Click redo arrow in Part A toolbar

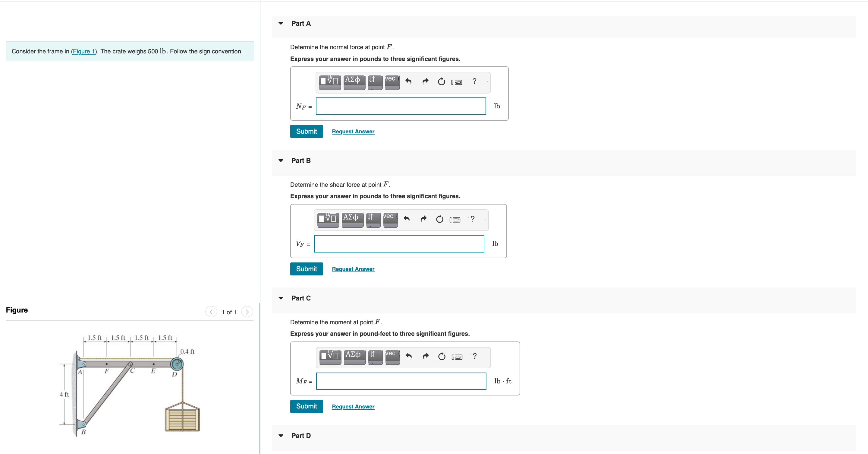(x=425, y=81)
